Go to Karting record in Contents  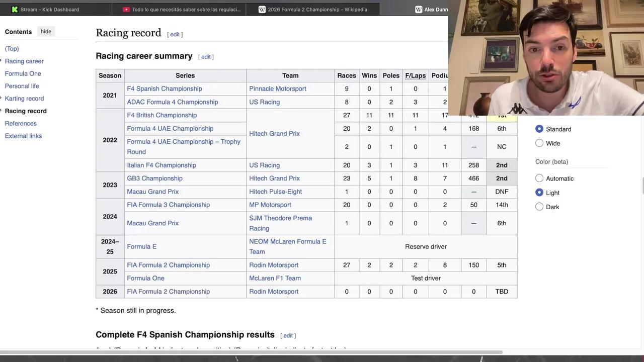click(x=24, y=99)
